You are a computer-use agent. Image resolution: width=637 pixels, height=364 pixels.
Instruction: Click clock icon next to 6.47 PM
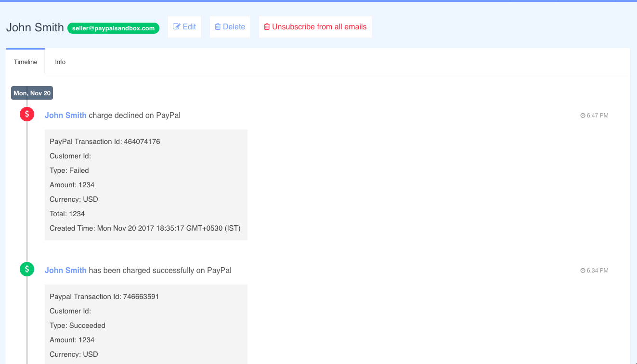[x=583, y=116]
